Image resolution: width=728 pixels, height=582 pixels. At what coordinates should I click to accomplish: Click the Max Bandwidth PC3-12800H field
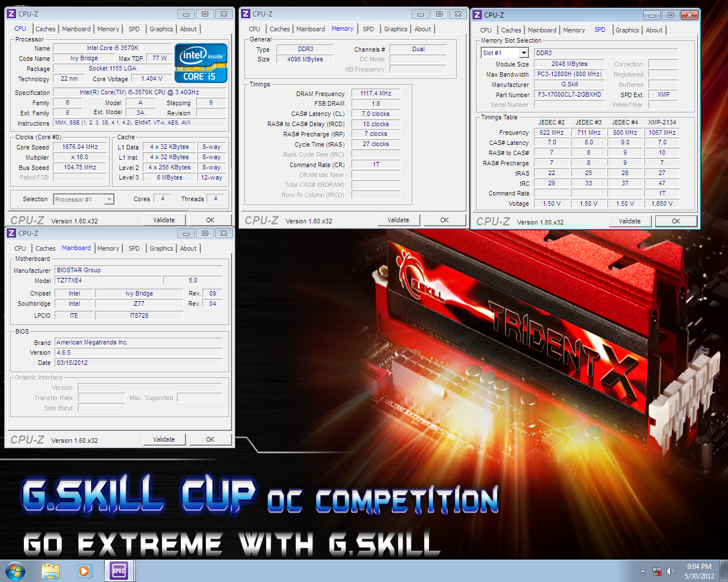(x=569, y=74)
